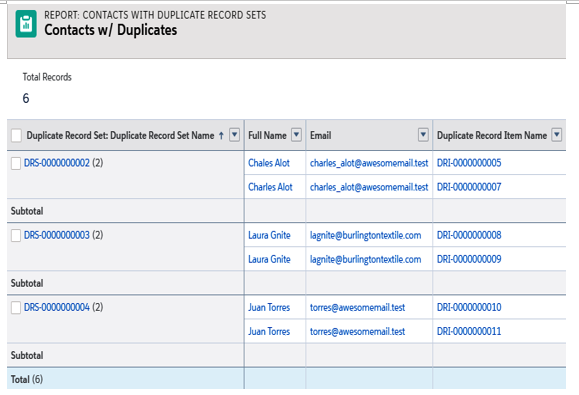
Task: Tick the select-all checkbox in the header row
Action: (16, 135)
